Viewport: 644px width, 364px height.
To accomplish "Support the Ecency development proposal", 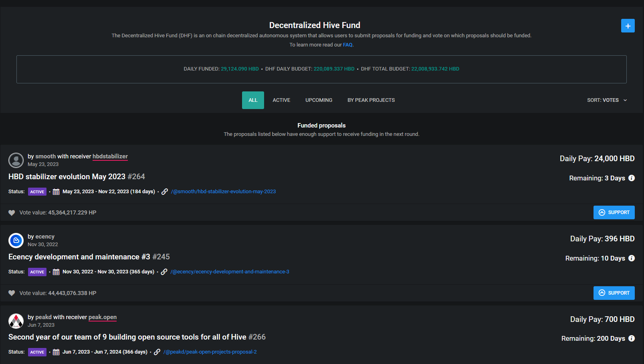I will pos(614,293).
